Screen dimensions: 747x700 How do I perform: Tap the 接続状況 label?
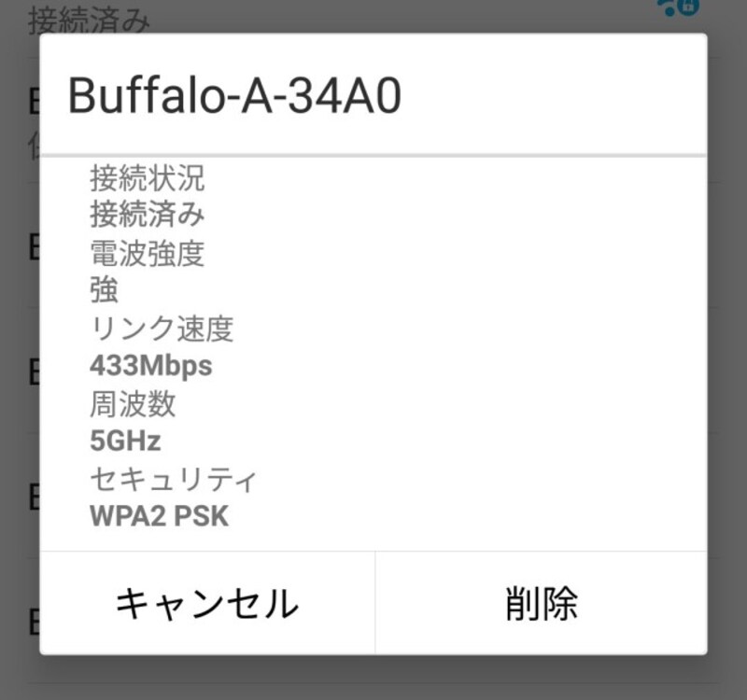(x=147, y=176)
